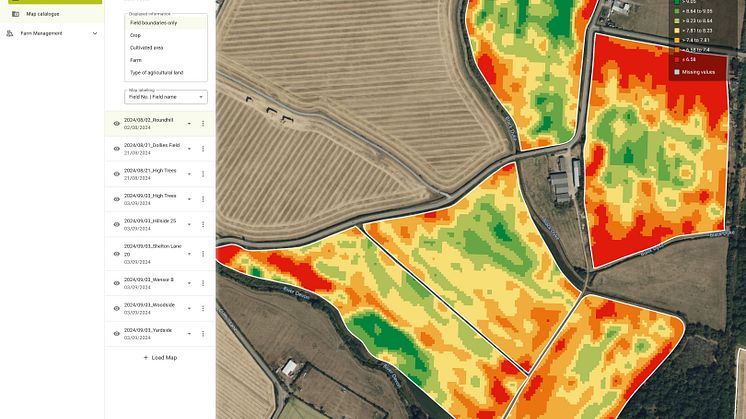Image resolution: width=746 pixels, height=419 pixels.
Task: Expand the 2024/09/03_High Trees layer arrow
Action: 189,199
